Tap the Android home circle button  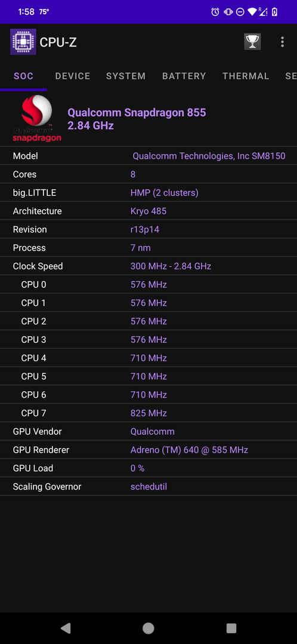tap(148, 628)
